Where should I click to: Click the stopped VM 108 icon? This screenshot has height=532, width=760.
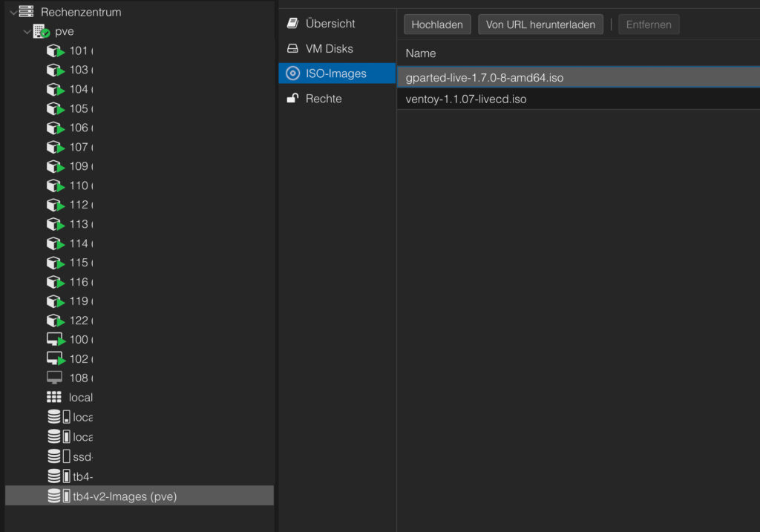(x=55, y=378)
